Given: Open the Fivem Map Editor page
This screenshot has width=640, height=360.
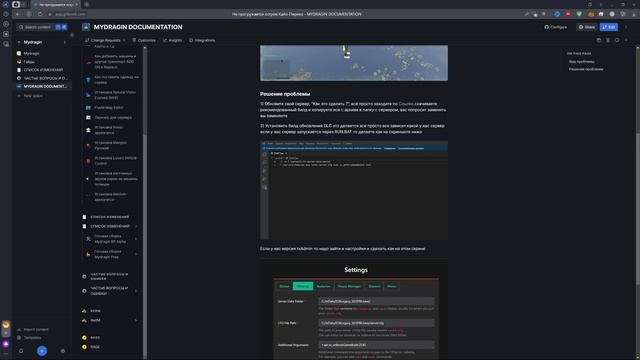Looking at the screenshot, I should pos(109,108).
